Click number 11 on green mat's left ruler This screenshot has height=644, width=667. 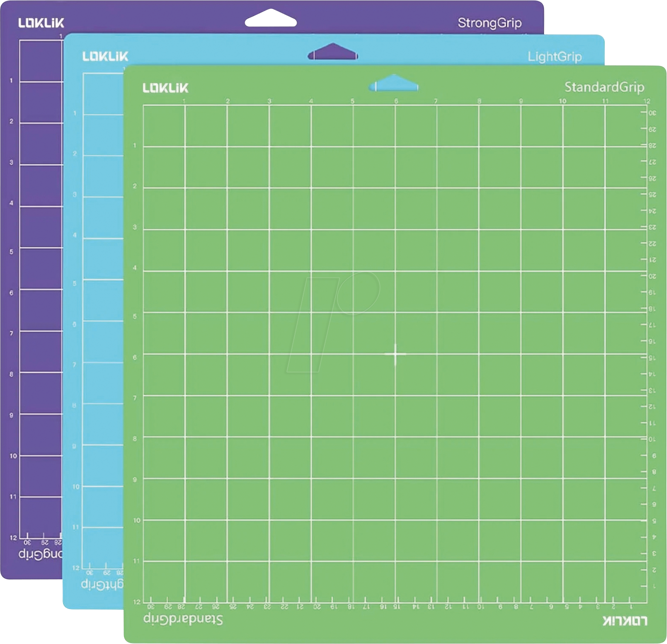point(136,561)
